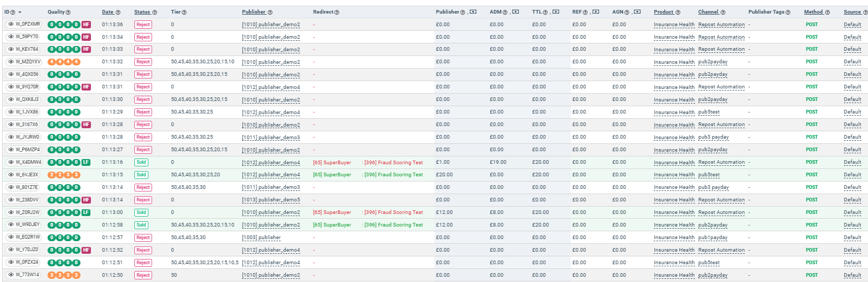Screen dimensions: 868x282
Task: Click the eye icon for lead W_W9DJEY
Action: (11, 224)
